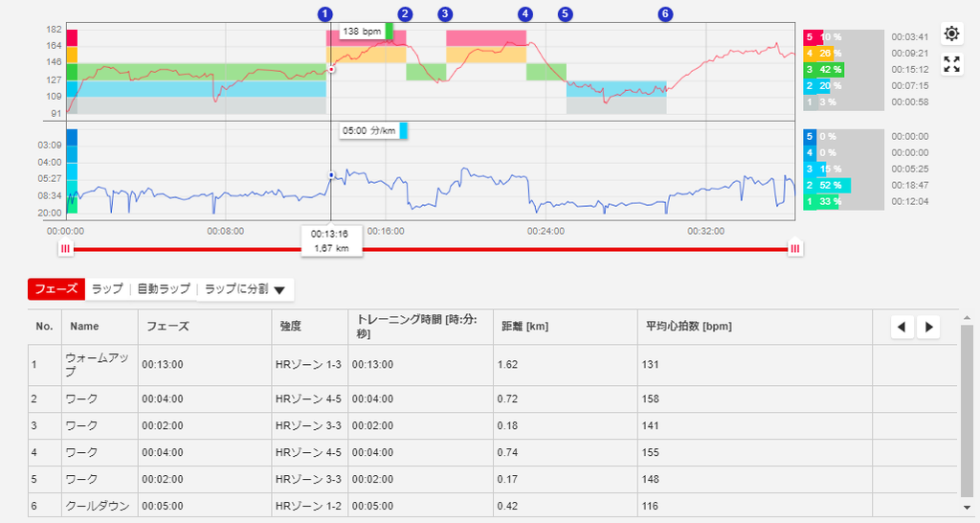Click zone duration 00:18:47
Viewport: 980px width, 523px height.
pos(909,185)
